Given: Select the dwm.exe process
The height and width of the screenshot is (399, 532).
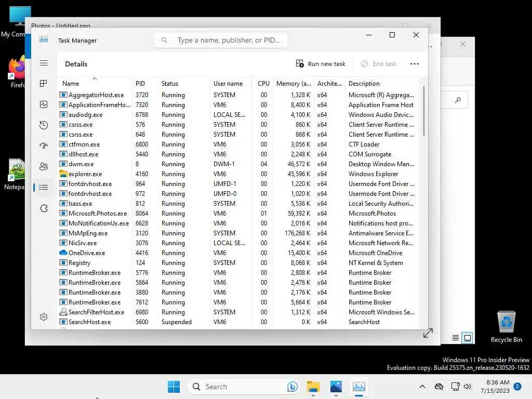Looking at the screenshot, I should pyautogui.click(x=237, y=164).
